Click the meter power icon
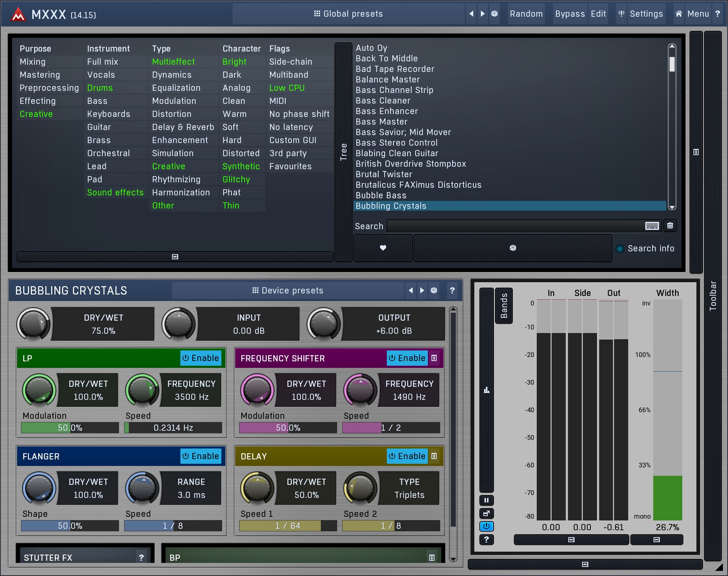728x576 pixels. point(486,526)
